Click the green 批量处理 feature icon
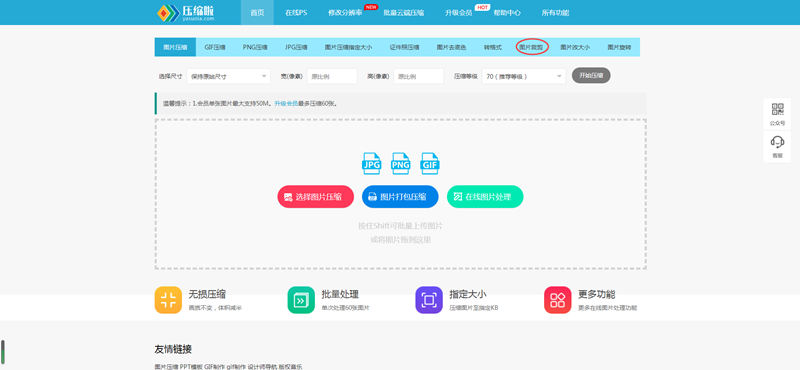 tap(301, 300)
